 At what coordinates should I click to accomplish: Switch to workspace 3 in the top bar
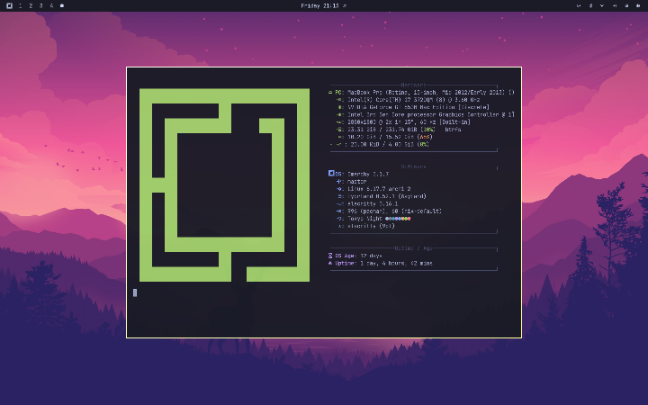point(40,6)
